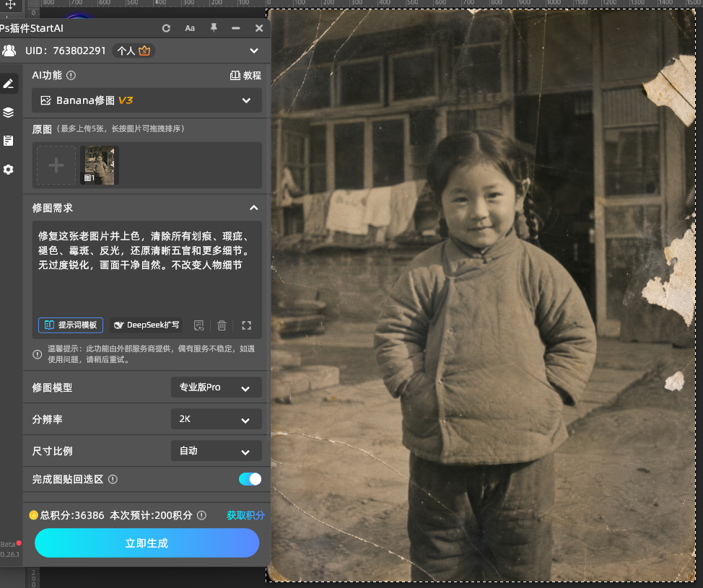Select the Move tool in Photoshop toolbar
The height and width of the screenshot is (588, 703).
(10, 4)
